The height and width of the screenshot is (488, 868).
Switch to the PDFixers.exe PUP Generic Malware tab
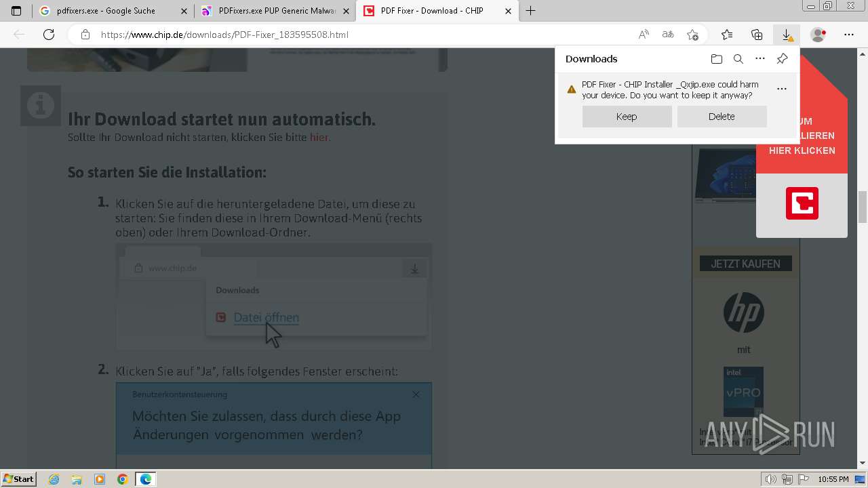coord(275,11)
